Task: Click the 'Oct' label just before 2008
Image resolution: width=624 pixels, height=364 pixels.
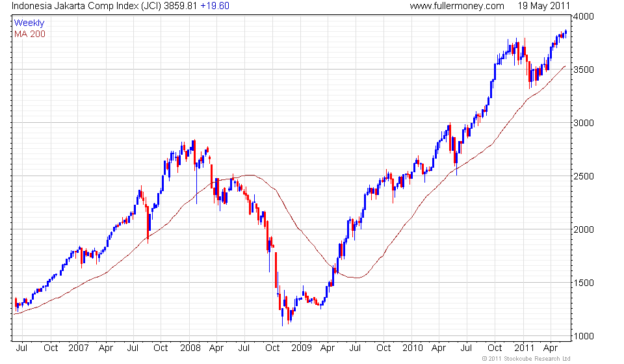Action: coord(161,348)
